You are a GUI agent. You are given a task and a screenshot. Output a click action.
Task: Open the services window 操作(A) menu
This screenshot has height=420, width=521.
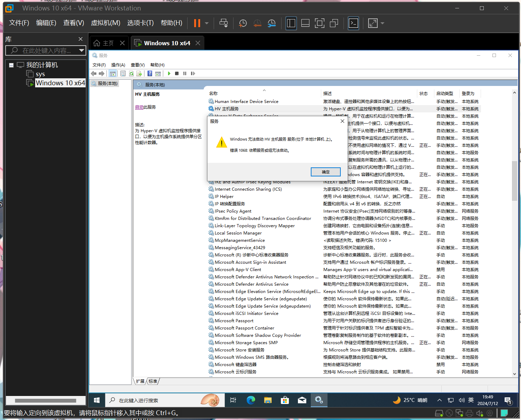click(118, 65)
